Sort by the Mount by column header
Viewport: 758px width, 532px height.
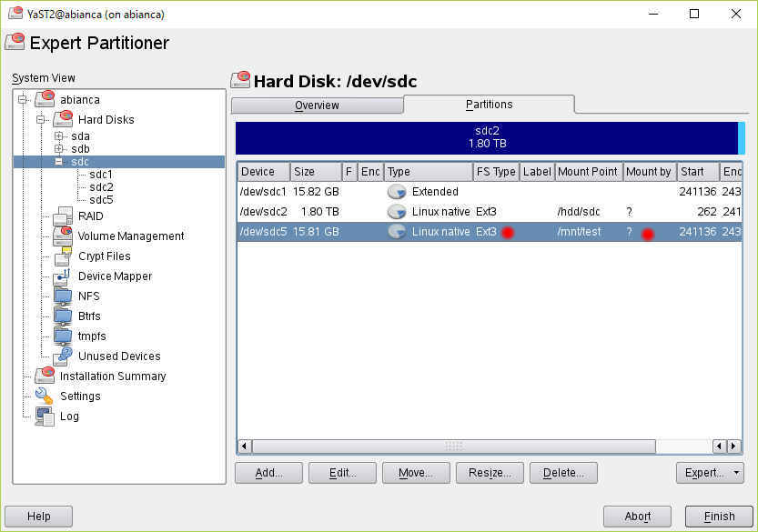tap(649, 172)
